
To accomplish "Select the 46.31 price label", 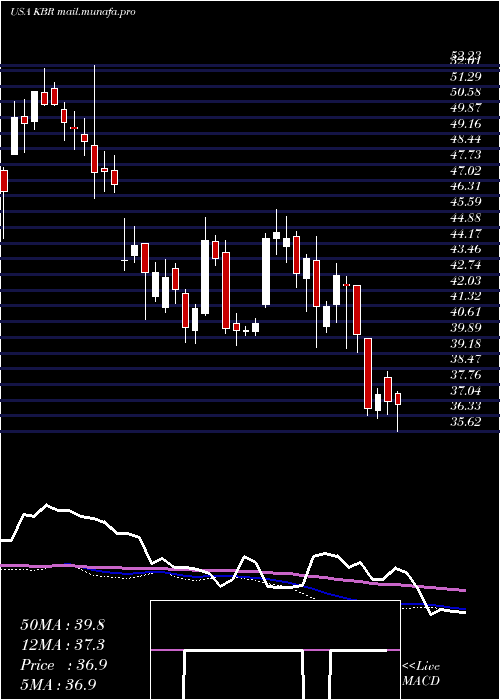I will pyautogui.click(x=466, y=186).
